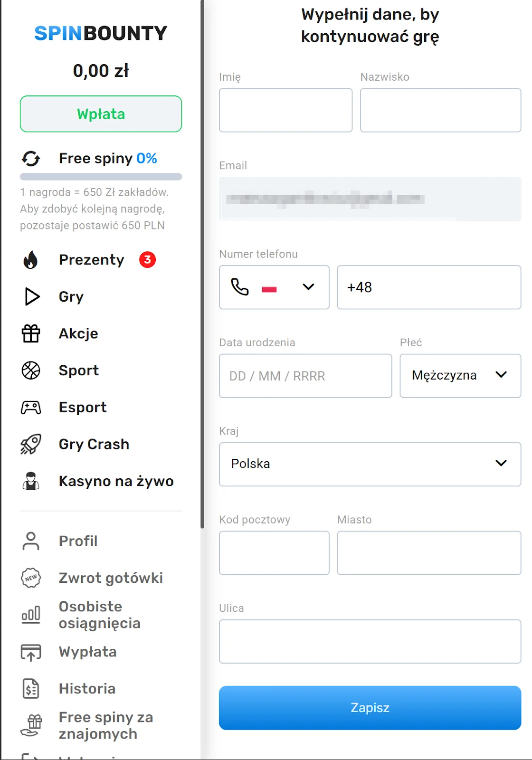
Task: Go to the Wypłata menu item
Action: [x=87, y=652]
